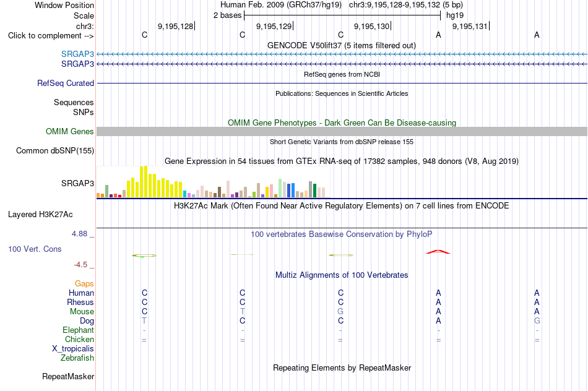This screenshot has width=588, height=391.
Task: Open the Common dbSNP(155) track label
Action: tap(54, 151)
